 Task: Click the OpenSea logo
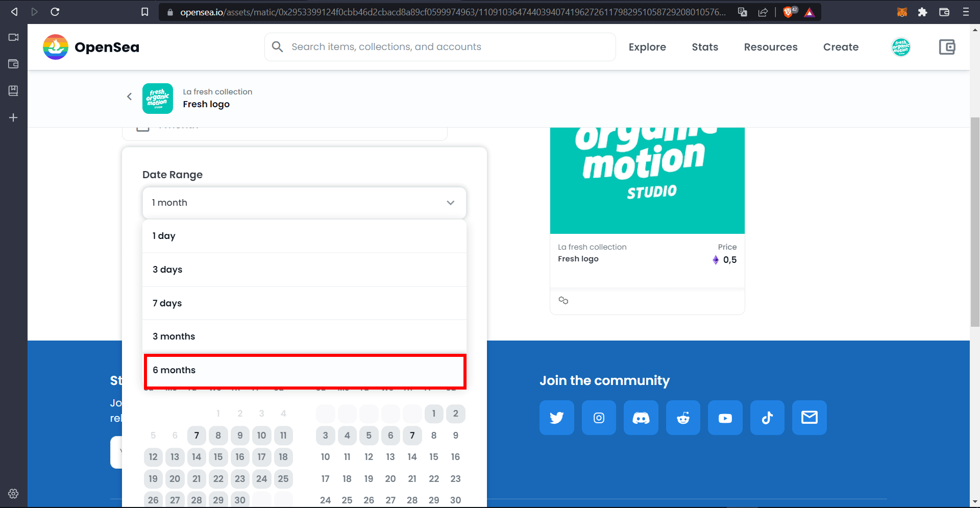91,47
